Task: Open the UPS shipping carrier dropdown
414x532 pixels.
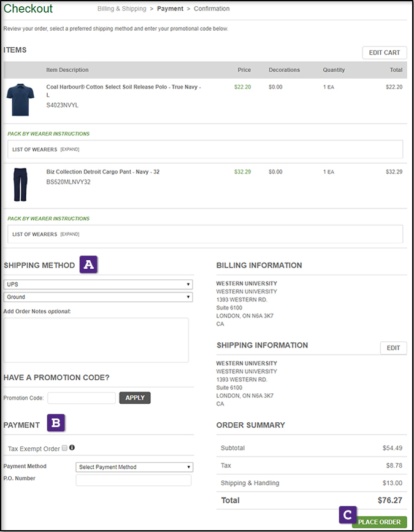Action: coord(98,285)
